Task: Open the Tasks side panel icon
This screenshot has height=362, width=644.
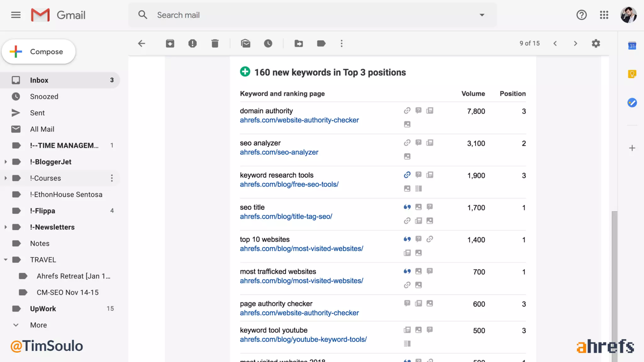Action: tap(632, 103)
